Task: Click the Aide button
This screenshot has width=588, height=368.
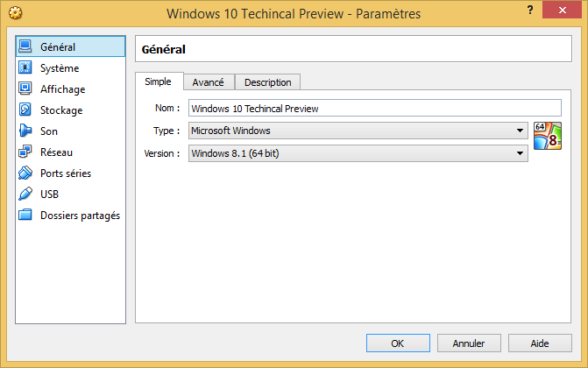Action: pos(540,343)
